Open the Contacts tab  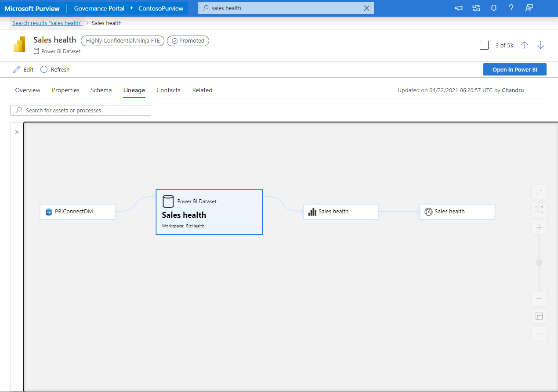coord(168,90)
